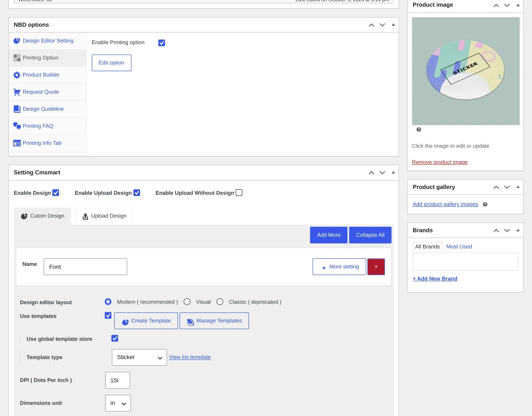532x416 pixels.
Task: Expand More setting dropdown
Action: point(339,267)
